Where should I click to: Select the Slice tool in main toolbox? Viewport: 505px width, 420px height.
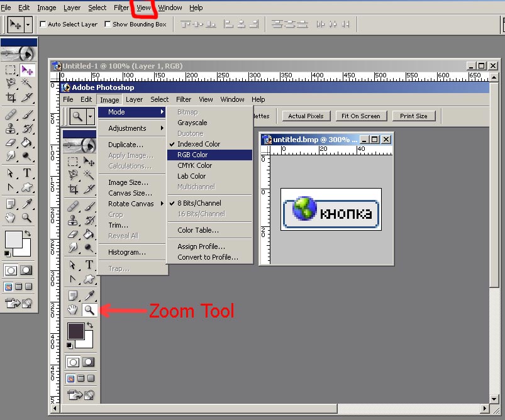(27, 97)
